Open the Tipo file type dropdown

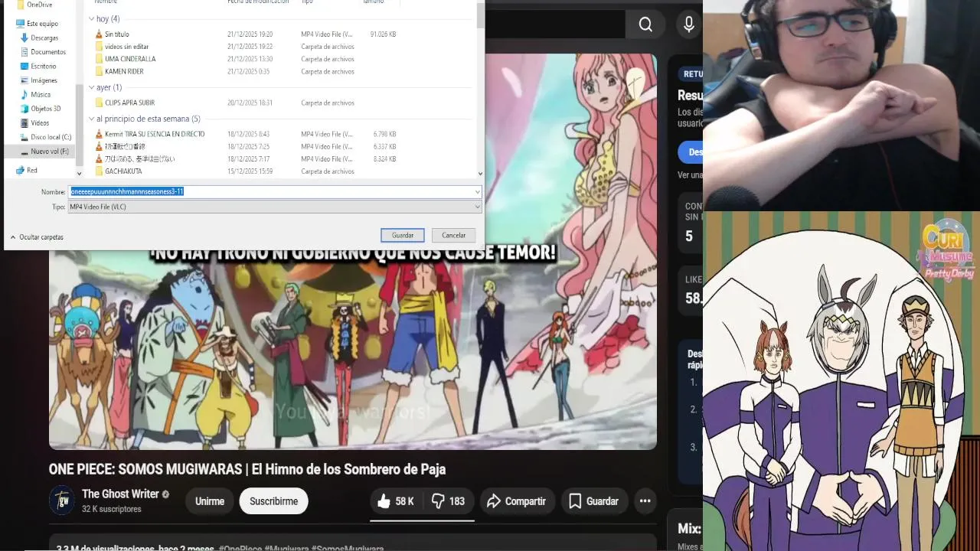click(275, 207)
